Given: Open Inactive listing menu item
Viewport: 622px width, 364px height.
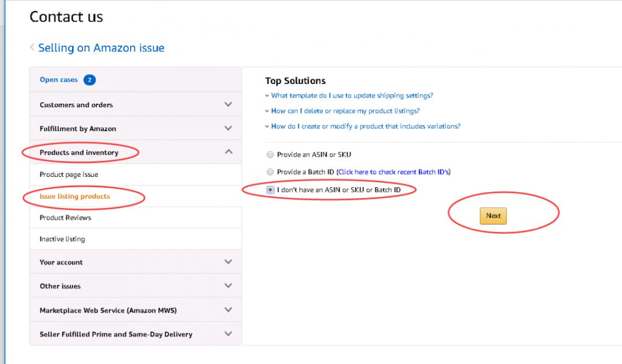Looking at the screenshot, I should click(62, 239).
